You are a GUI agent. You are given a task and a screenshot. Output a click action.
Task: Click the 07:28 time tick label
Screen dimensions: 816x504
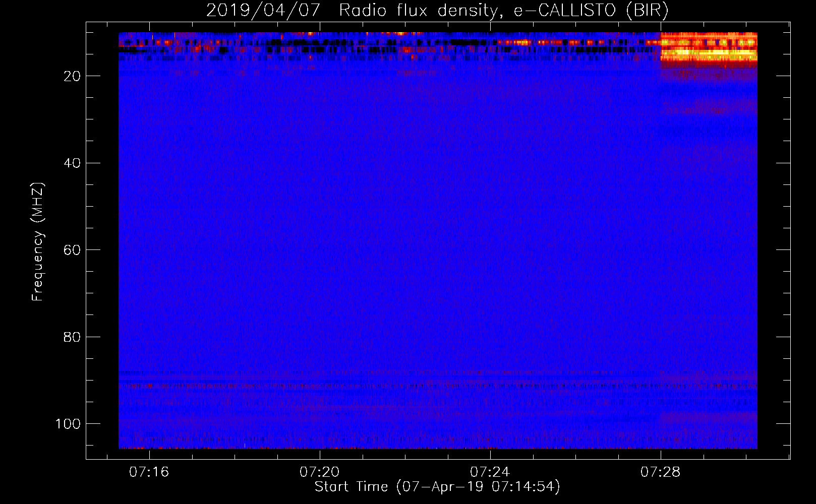point(660,472)
